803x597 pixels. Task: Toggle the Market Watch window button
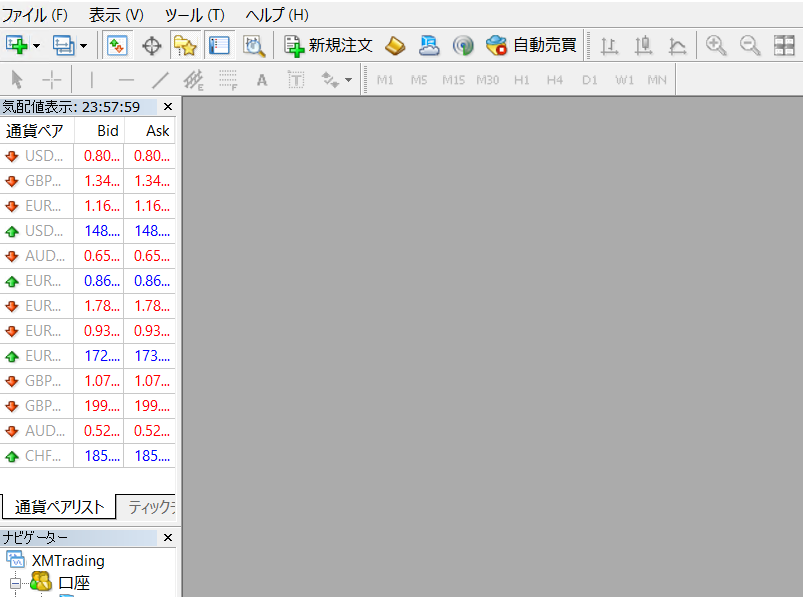pos(117,45)
